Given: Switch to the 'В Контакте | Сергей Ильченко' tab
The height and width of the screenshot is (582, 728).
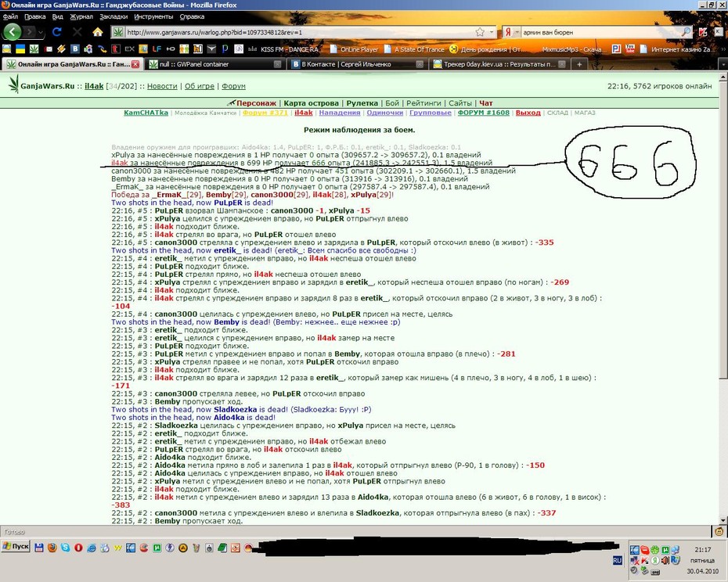Looking at the screenshot, I should pos(356,64).
